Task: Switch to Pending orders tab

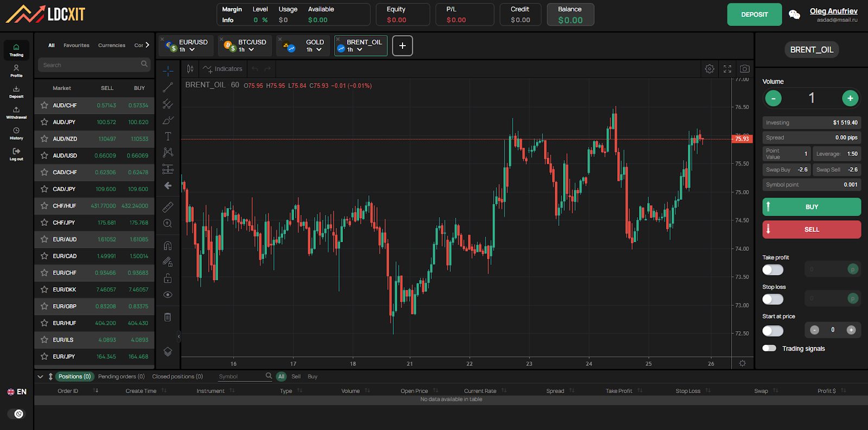Action: pyautogui.click(x=121, y=376)
